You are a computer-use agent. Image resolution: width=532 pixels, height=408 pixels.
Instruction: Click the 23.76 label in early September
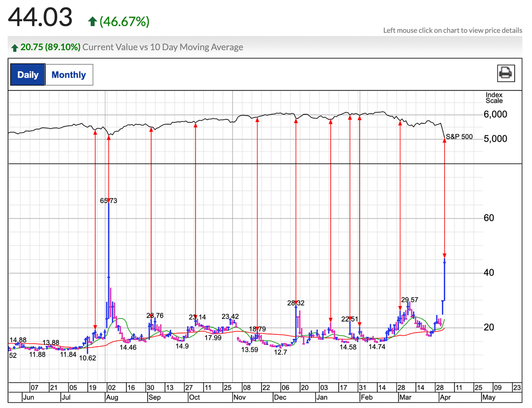pos(155,316)
